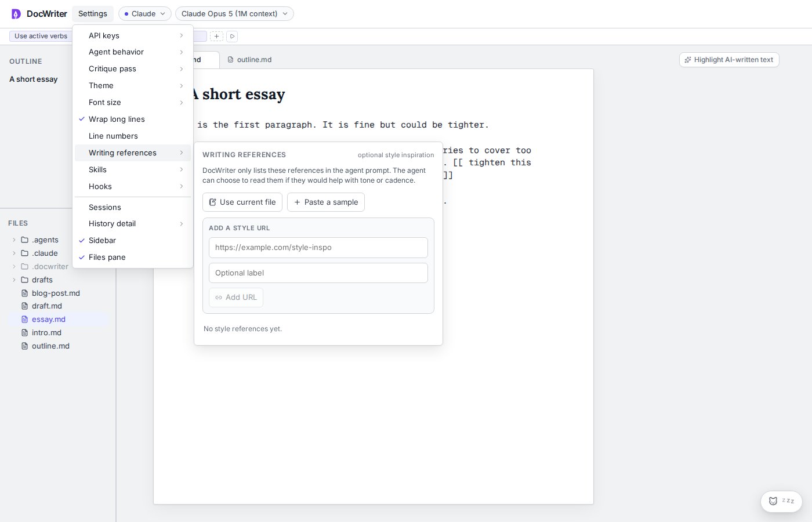Select 'A short essay' in Outline
The height and width of the screenshot is (522, 812).
point(34,79)
